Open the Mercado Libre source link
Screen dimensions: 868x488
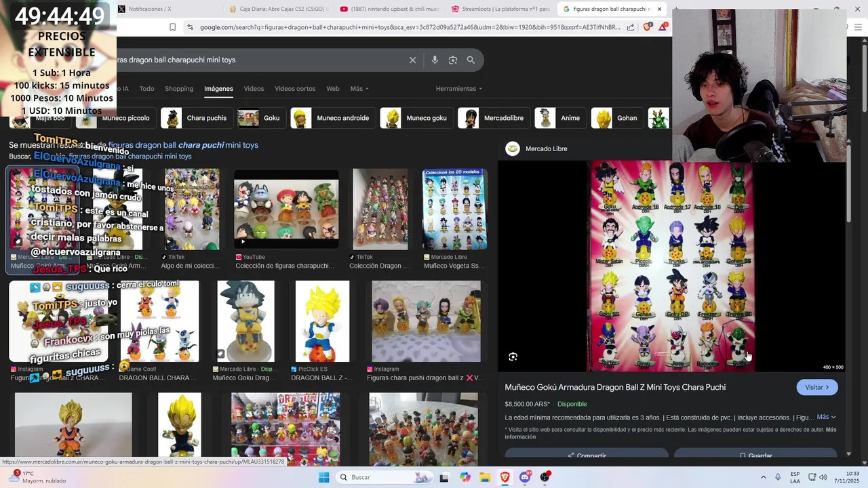[536, 148]
